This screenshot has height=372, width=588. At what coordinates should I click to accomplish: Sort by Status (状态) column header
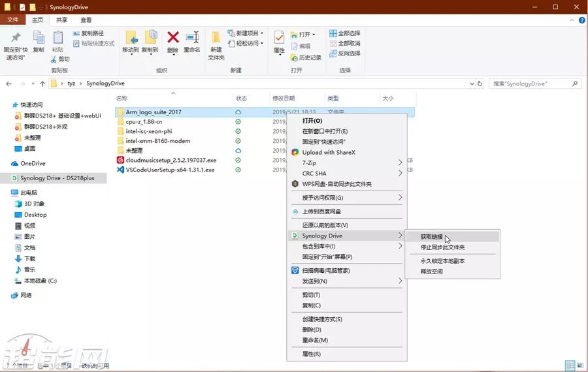[x=242, y=98]
